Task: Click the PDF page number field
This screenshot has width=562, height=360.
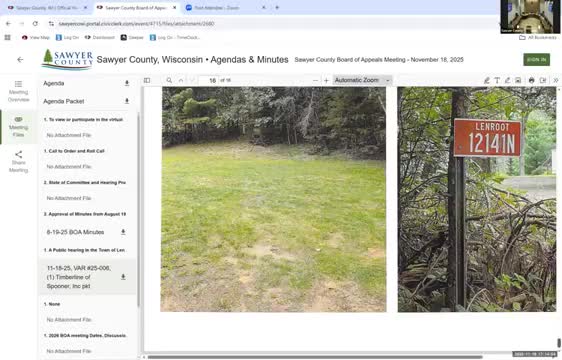Action: pos(209,80)
